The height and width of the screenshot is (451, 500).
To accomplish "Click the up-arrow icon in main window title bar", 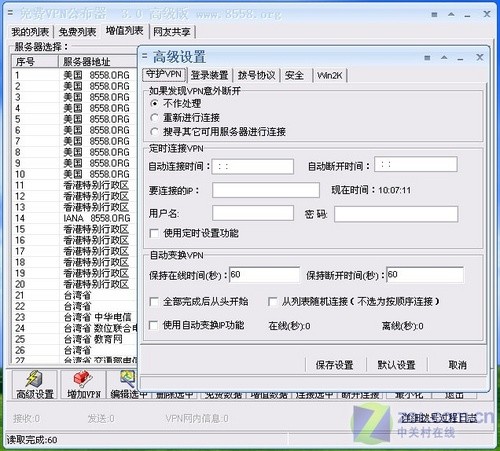I will pyautogui.click(x=451, y=14).
